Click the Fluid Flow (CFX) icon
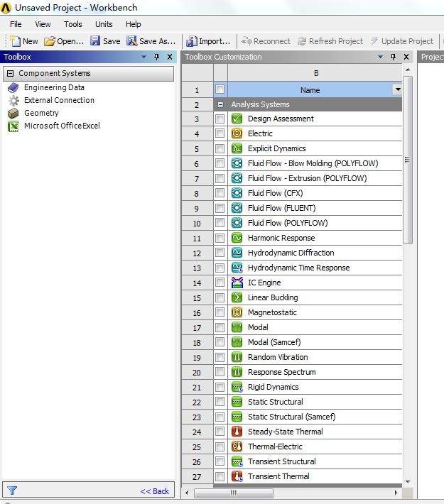Screen dimensions: 444x504 tap(237, 193)
